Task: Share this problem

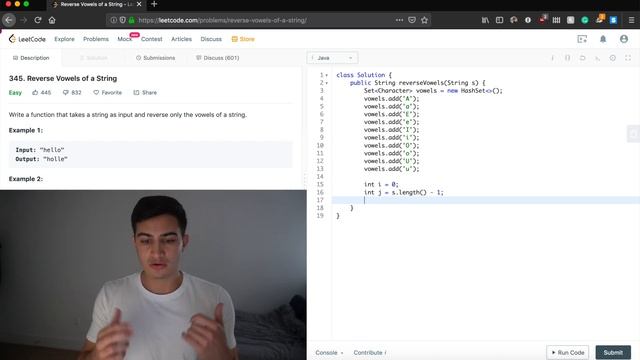Action: tap(145, 93)
